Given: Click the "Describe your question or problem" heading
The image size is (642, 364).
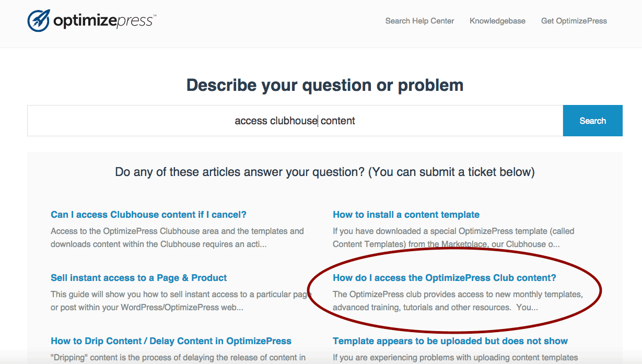Looking at the screenshot, I should [x=325, y=85].
